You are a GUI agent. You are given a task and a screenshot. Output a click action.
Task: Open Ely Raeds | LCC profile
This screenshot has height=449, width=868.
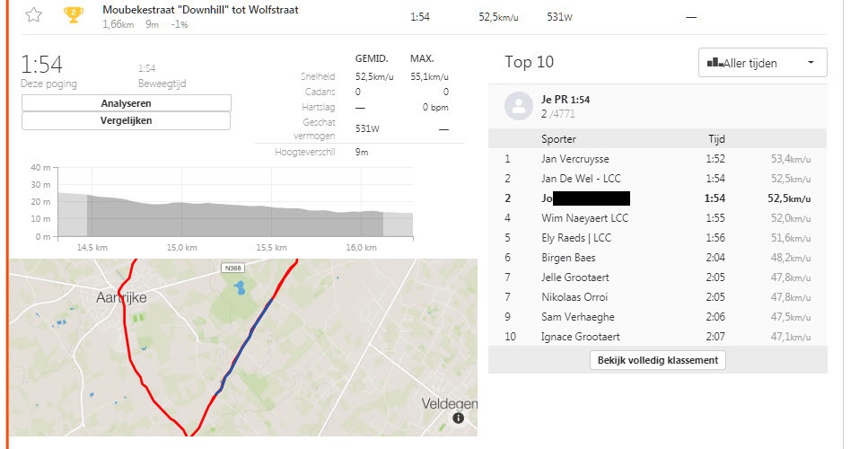[576, 238]
